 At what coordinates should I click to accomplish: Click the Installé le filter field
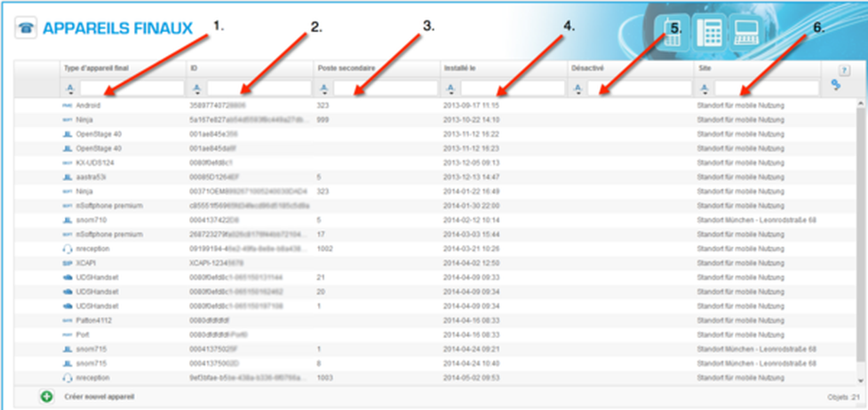513,88
